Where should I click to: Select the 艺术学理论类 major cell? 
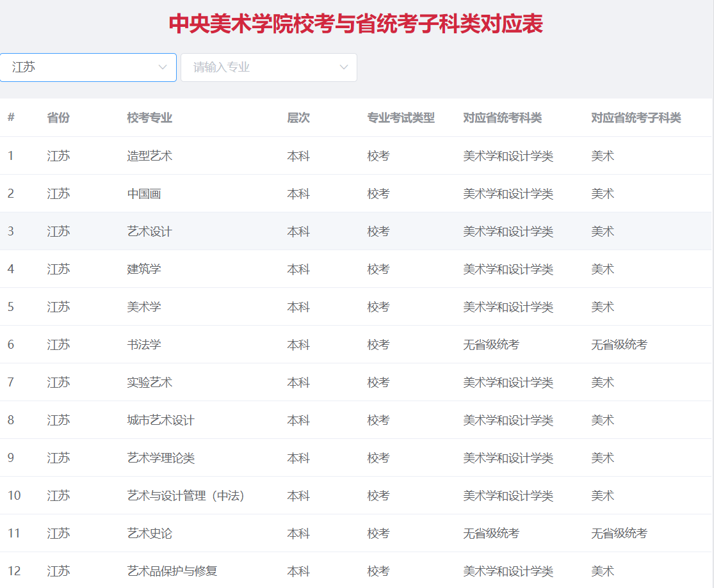(161, 458)
